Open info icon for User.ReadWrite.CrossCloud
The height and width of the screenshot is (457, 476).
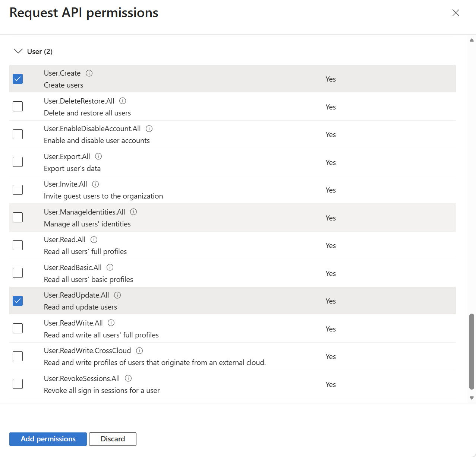point(139,351)
